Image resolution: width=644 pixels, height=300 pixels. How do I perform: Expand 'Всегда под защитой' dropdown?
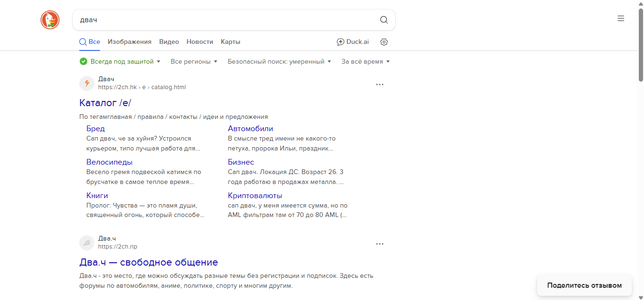point(120,61)
